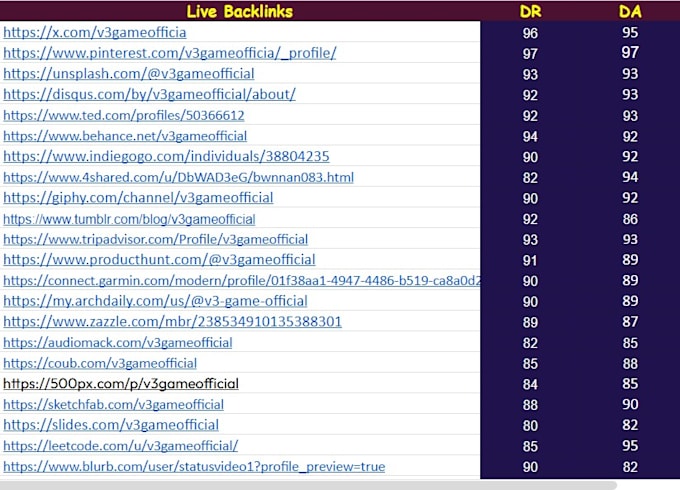
Task: Open the Behance v3gameofficial link
Action: pyautogui.click(x=125, y=136)
